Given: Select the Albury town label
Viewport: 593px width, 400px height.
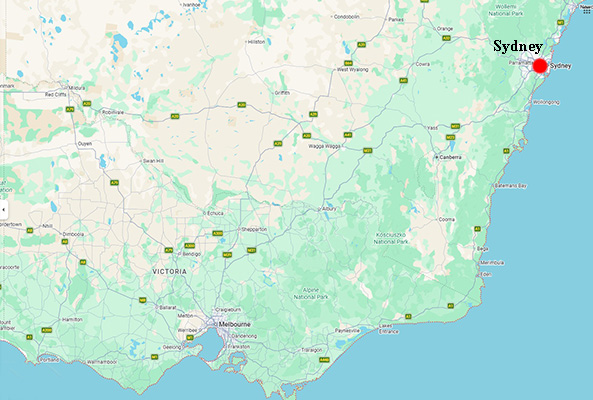Looking at the screenshot, I should [329, 208].
